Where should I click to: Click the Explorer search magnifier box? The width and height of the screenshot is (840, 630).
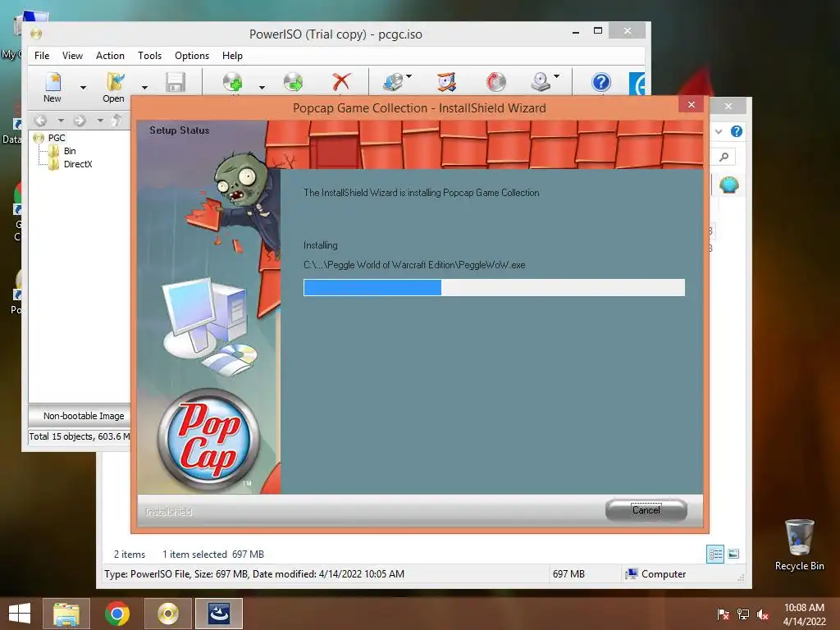(x=724, y=157)
